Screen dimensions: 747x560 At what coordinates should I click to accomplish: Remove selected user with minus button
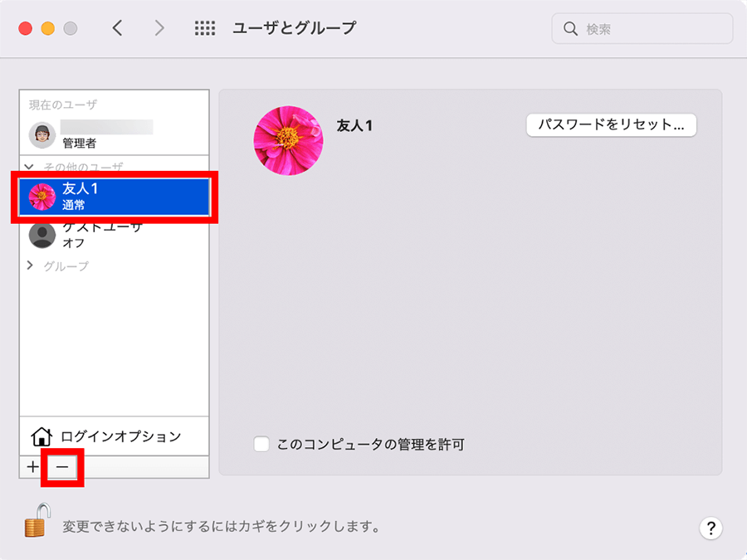(x=62, y=467)
